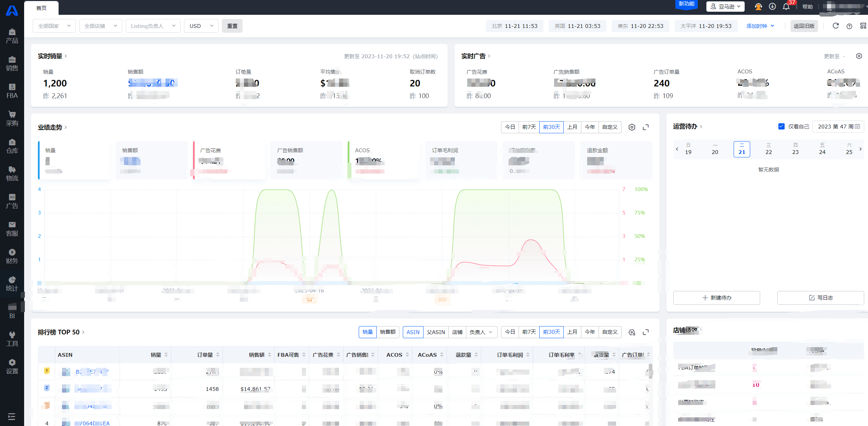
Task: Click the 新建待办 button
Action: click(717, 298)
